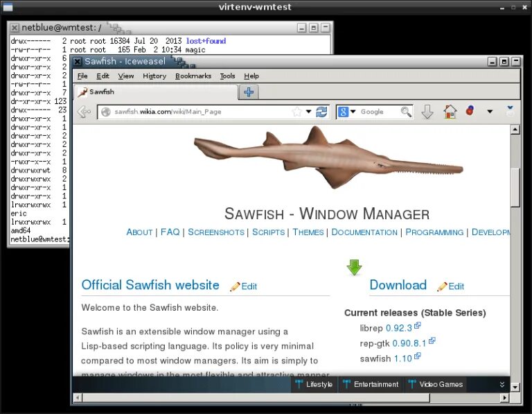Click the Download heading
The image size is (532, 414).
pos(398,285)
